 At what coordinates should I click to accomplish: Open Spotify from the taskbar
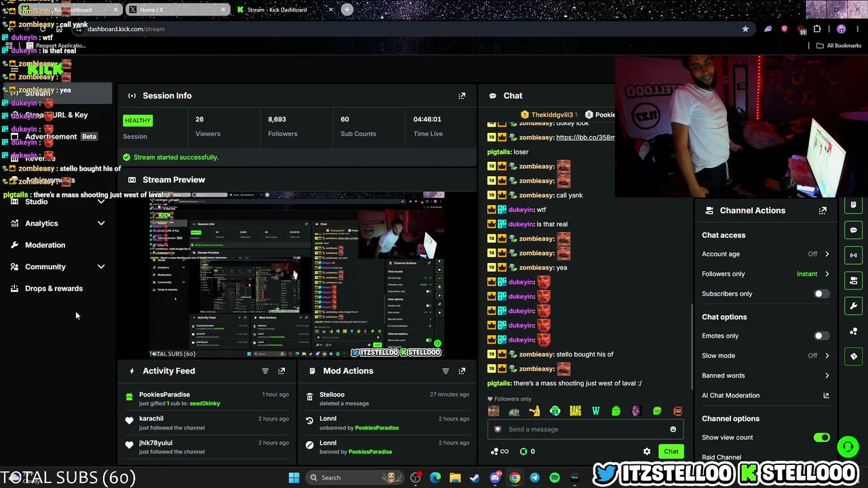555,478
